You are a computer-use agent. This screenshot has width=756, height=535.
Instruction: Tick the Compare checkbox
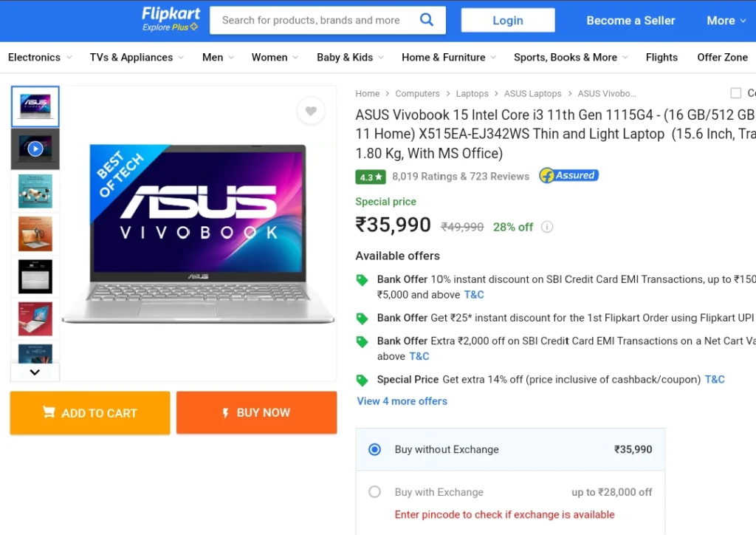736,92
